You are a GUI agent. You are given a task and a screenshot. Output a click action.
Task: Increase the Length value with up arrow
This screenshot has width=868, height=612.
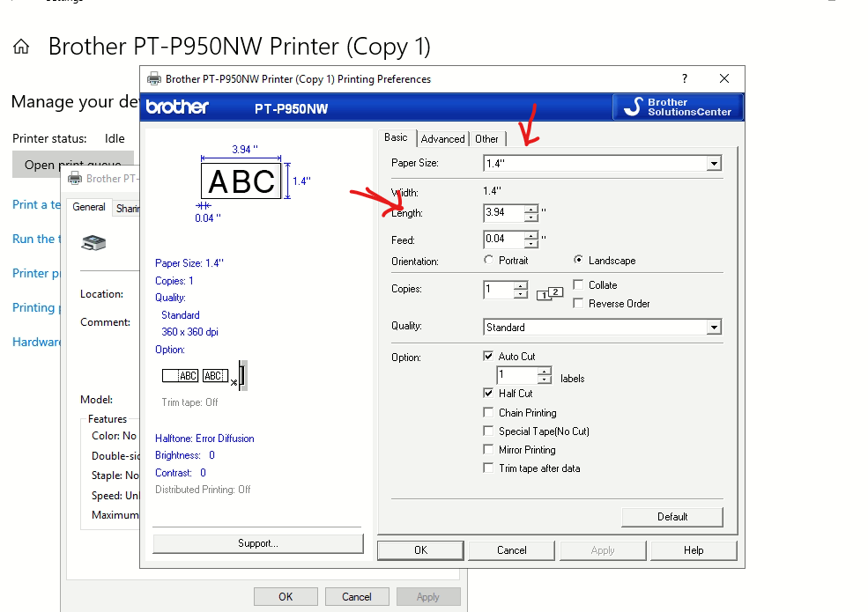tap(530, 209)
